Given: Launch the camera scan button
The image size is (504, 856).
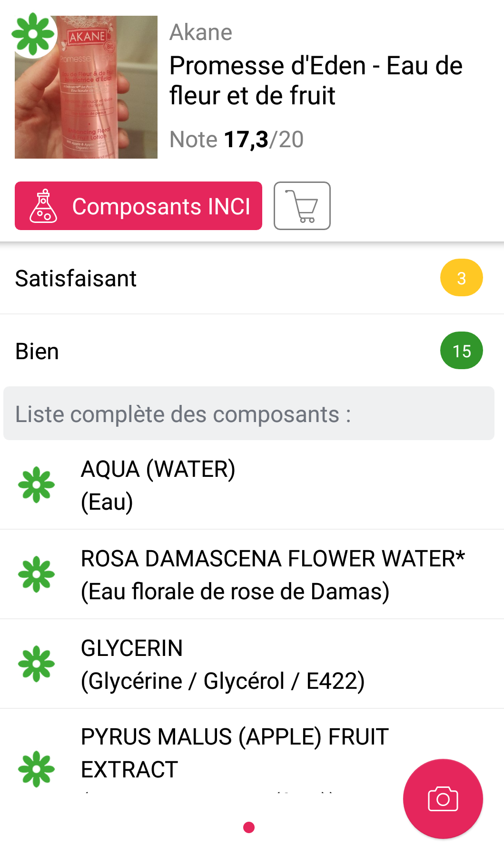Looking at the screenshot, I should [443, 798].
